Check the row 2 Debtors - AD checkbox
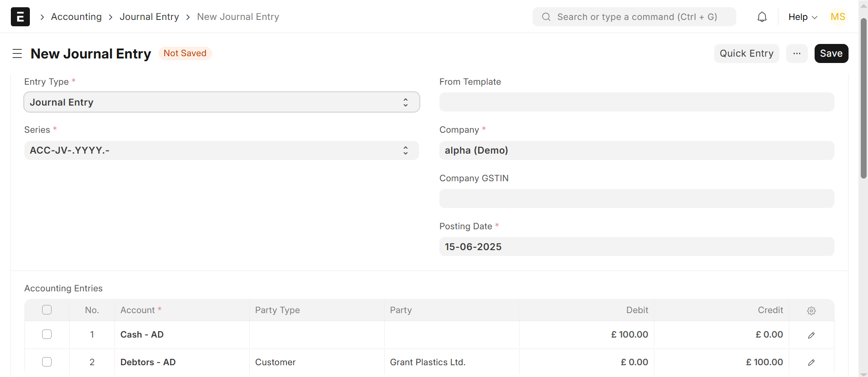Viewport: 868px width, 377px height. point(47,362)
